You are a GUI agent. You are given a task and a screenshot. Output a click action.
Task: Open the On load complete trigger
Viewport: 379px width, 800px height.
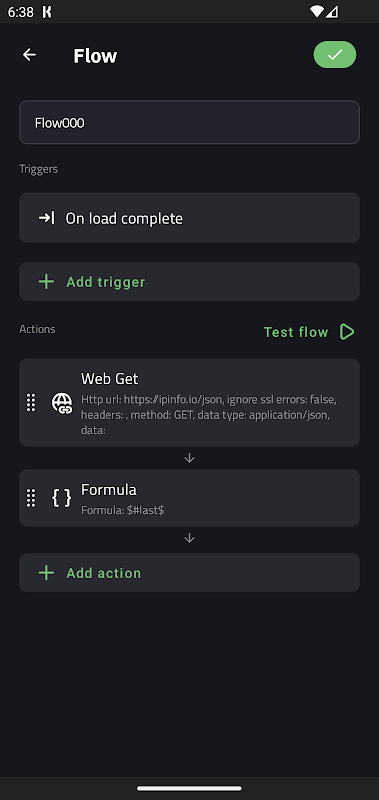pyautogui.click(x=189, y=218)
